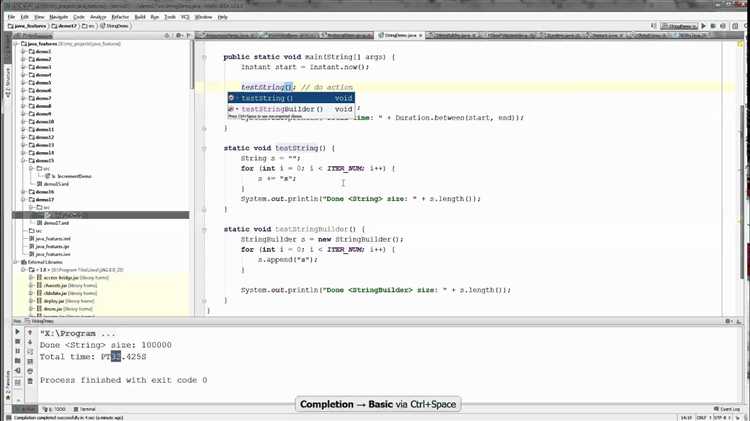Screen dimensions: 750x421
Task: Click tool-window toggle icon in status bar corner
Action: (8, 418)
